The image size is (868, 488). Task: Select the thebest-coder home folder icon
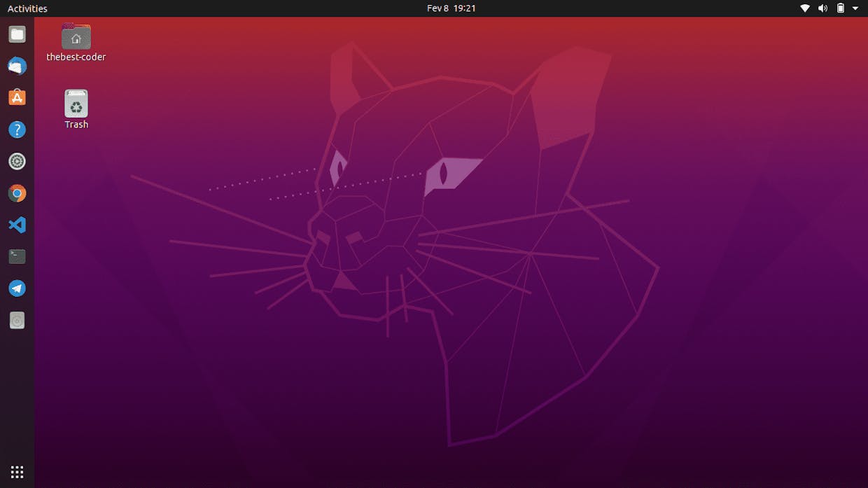tap(76, 36)
